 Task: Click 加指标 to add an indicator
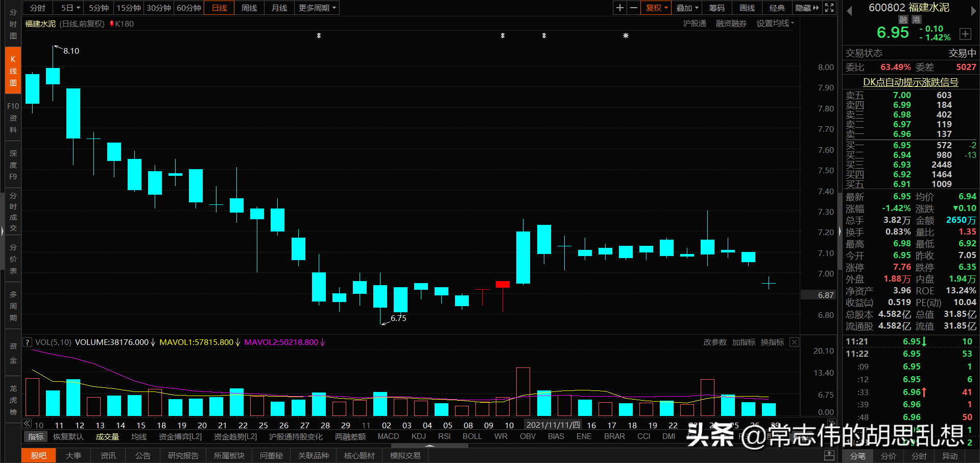744,342
